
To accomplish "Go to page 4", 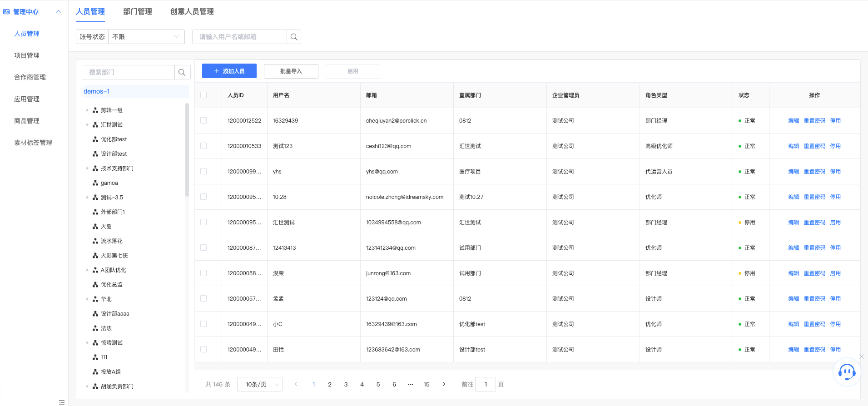I will pyautogui.click(x=362, y=384).
